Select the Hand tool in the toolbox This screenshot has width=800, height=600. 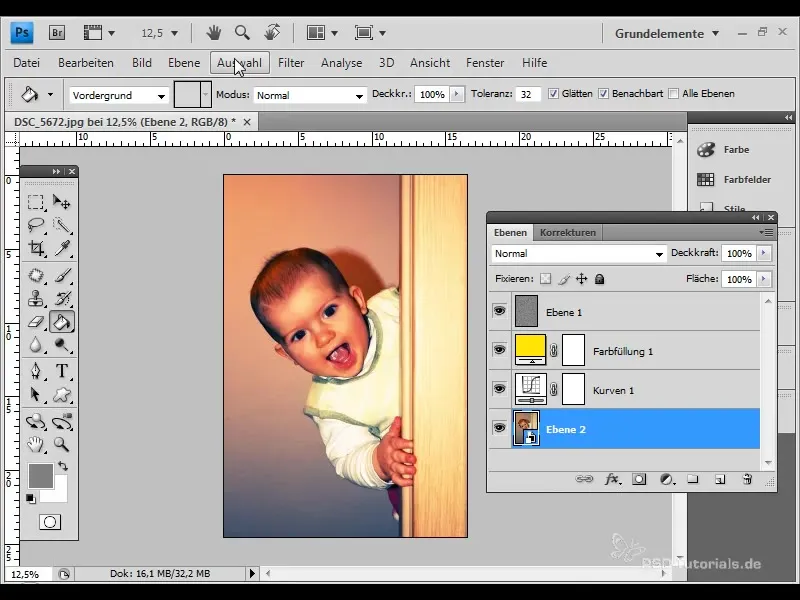pyautogui.click(x=36, y=444)
